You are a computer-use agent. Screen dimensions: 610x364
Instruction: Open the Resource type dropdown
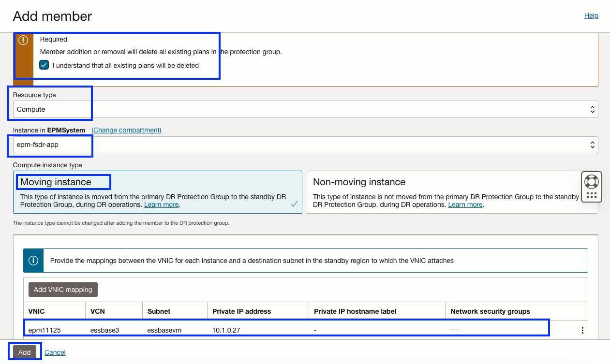(x=306, y=109)
